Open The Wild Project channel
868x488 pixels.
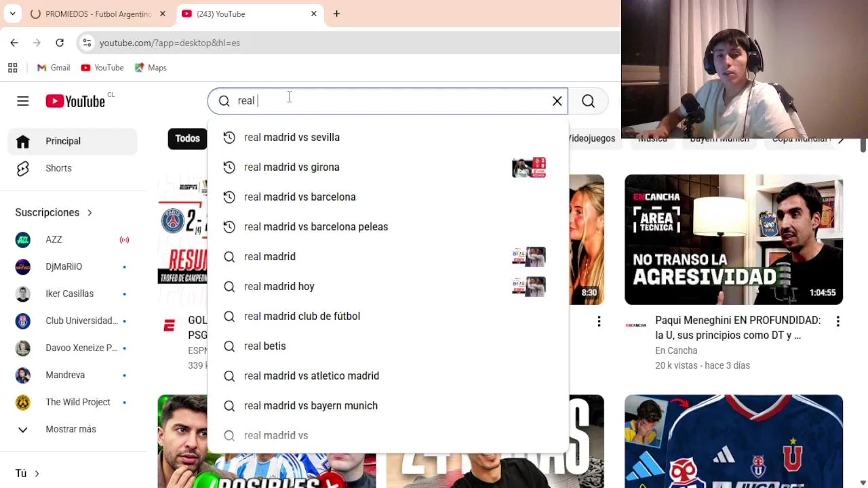pos(73,402)
